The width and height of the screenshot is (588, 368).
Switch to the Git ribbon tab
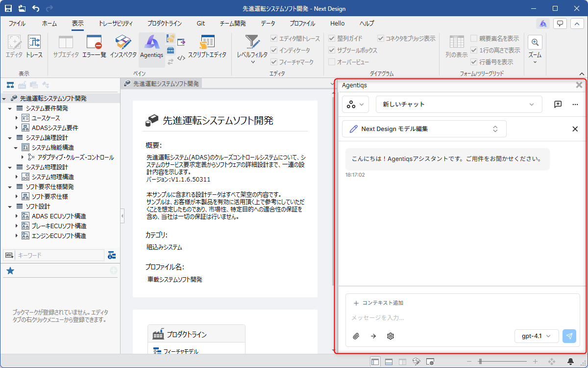tap(201, 23)
